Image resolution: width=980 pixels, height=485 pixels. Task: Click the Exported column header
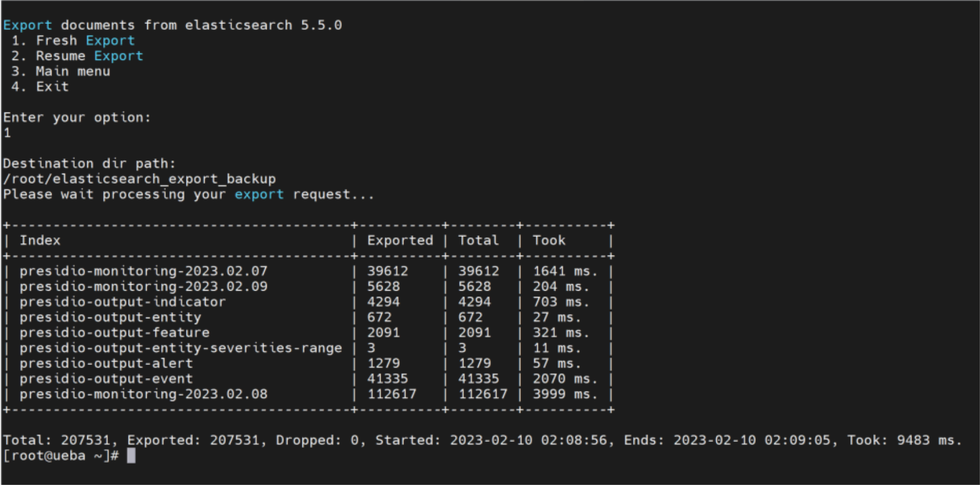pyautogui.click(x=399, y=240)
